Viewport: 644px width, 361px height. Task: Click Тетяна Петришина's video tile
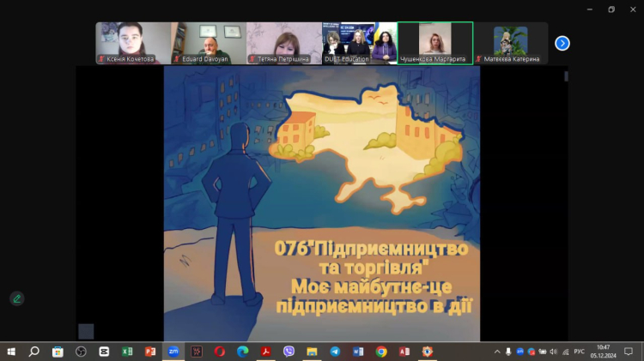pyautogui.click(x=283, y=43)
